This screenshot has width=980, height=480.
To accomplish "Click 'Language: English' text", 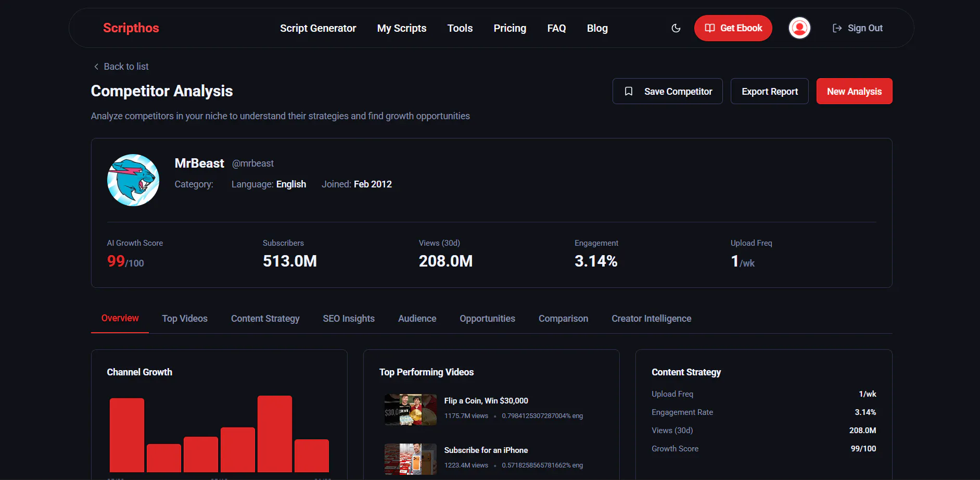I will 269,184.
